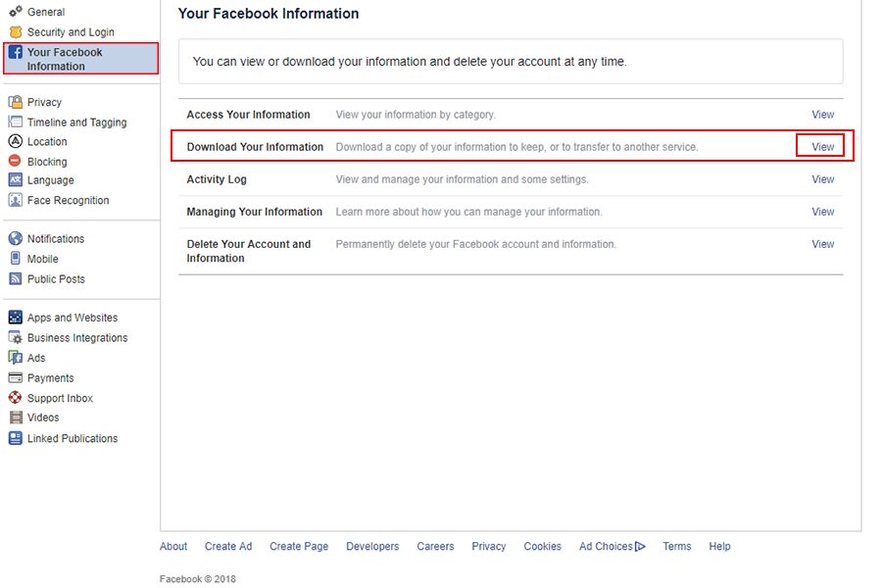The width and height of the screenshot is (882, 588).
Task: Click the Create Ad footer link
Action: 228,547
